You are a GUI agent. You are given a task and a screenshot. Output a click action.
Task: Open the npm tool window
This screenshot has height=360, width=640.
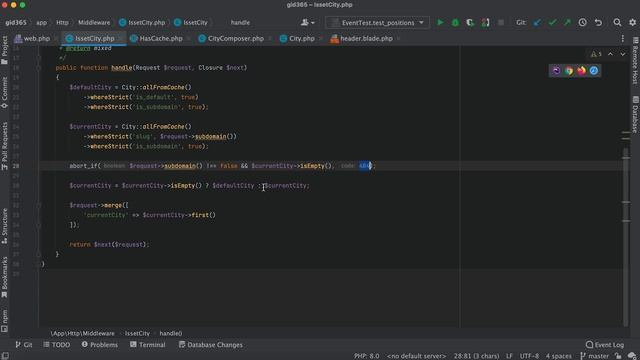tap(4, 321)
